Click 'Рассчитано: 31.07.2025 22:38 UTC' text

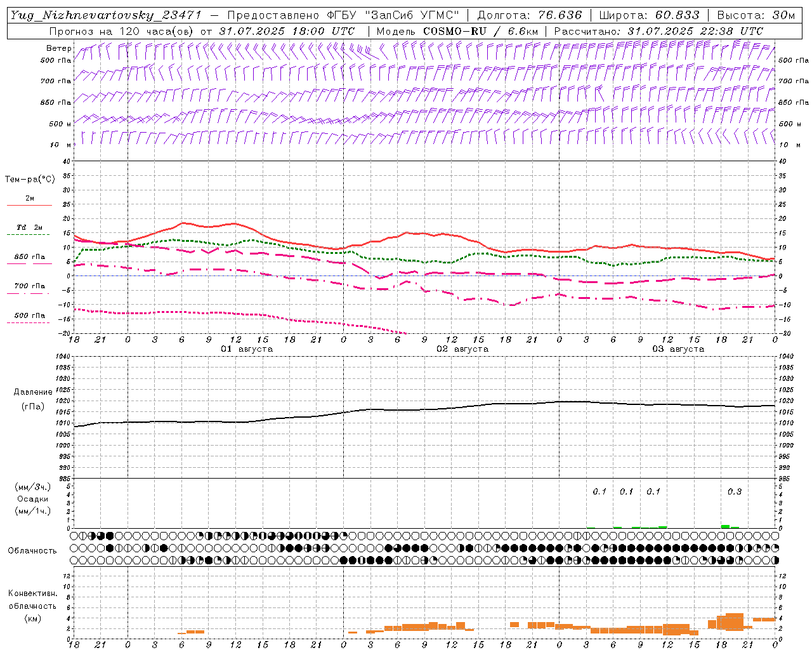coord(658,31)
